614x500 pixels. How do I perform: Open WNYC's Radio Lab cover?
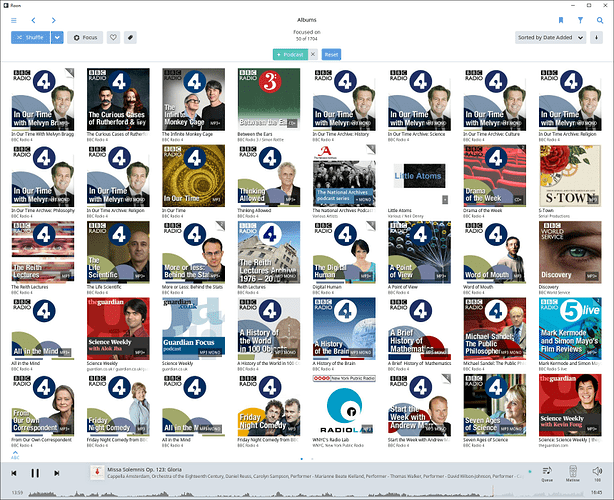344,405
